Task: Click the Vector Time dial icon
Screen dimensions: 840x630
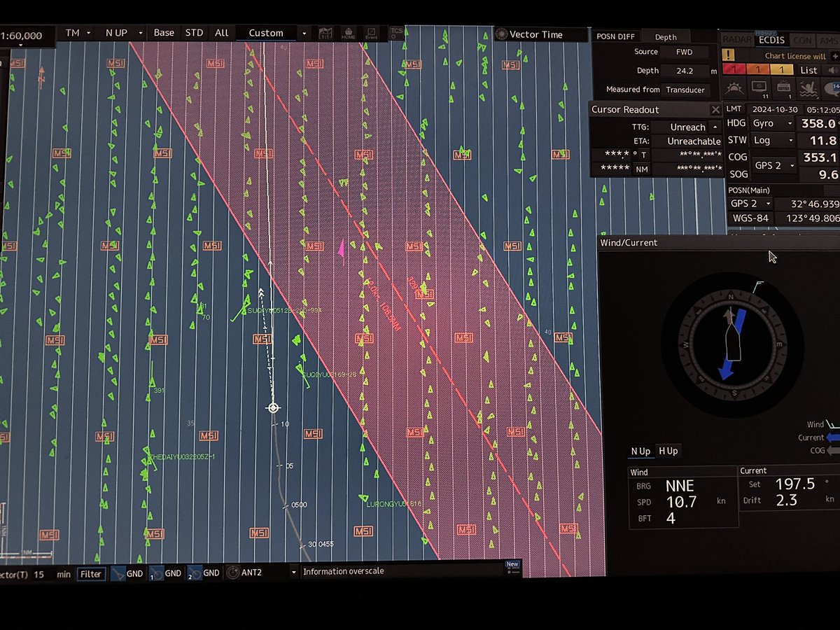Action: (500, 34)
